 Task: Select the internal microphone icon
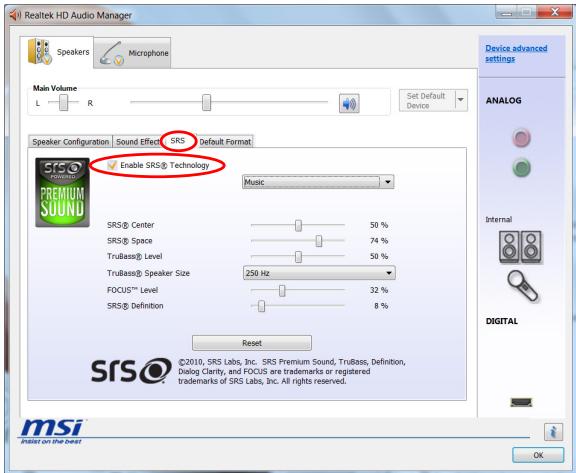pos(523,286)
